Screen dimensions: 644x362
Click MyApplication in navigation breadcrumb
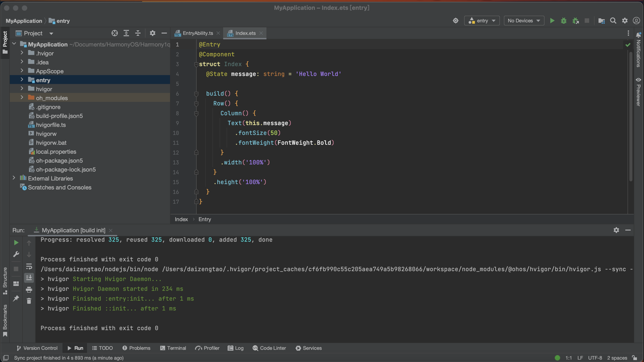[24, 21]
